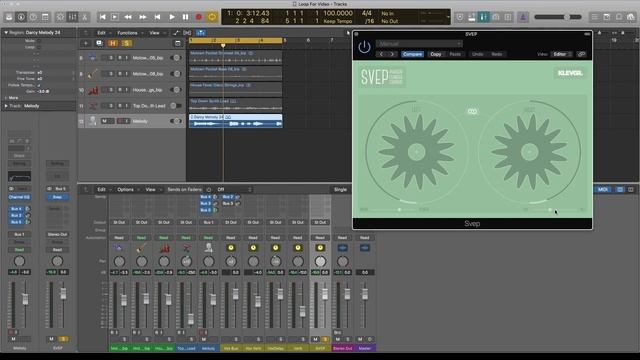Go to next SVEP preset arrow
640x360 pixels.
(392, 54)
